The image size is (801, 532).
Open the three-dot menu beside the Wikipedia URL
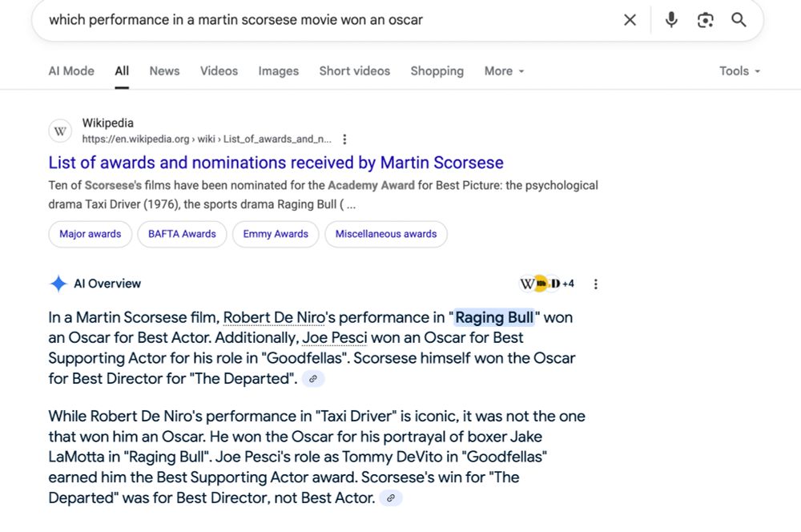[344, 139]
